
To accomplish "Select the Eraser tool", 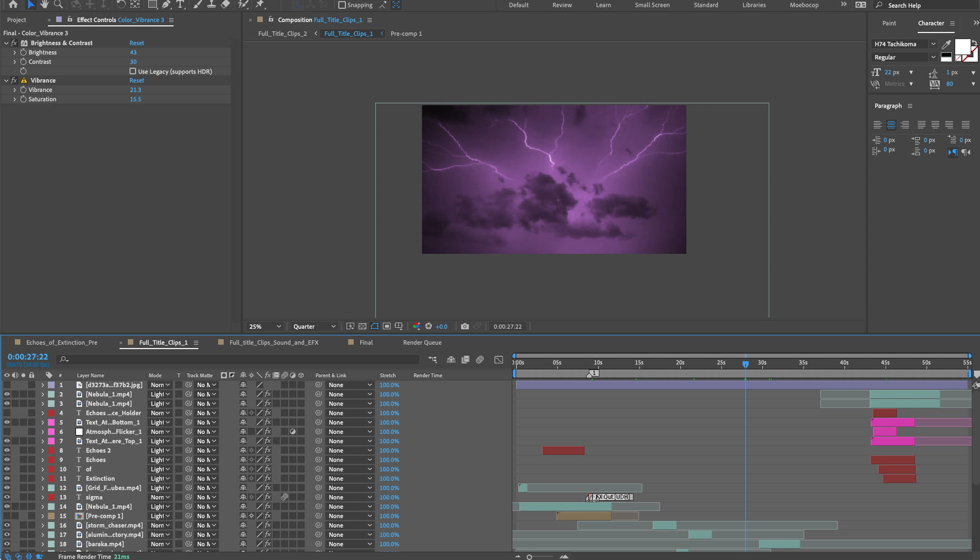I will click(x=225, y=4).
